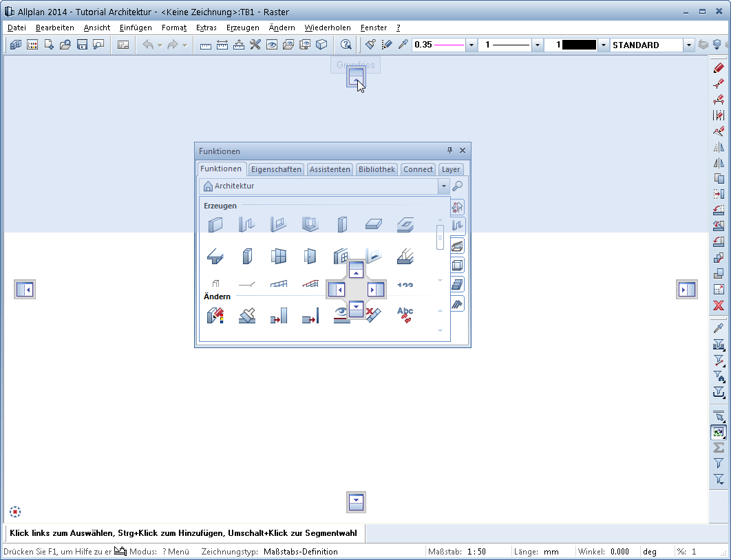Click the help question mark cursor icon
The width and height of the screenshot is (731, 560).
346,45
